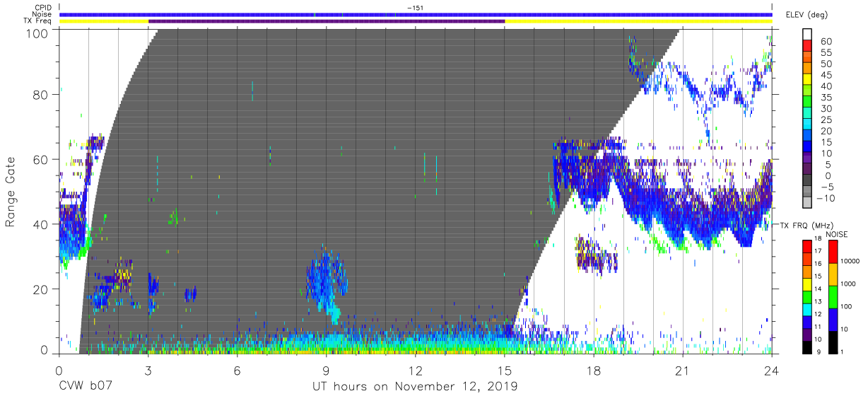Click the 12 tick on the UT hours axis
The width and height of the screenshot is (868, 401).
[x=416, y=370]
